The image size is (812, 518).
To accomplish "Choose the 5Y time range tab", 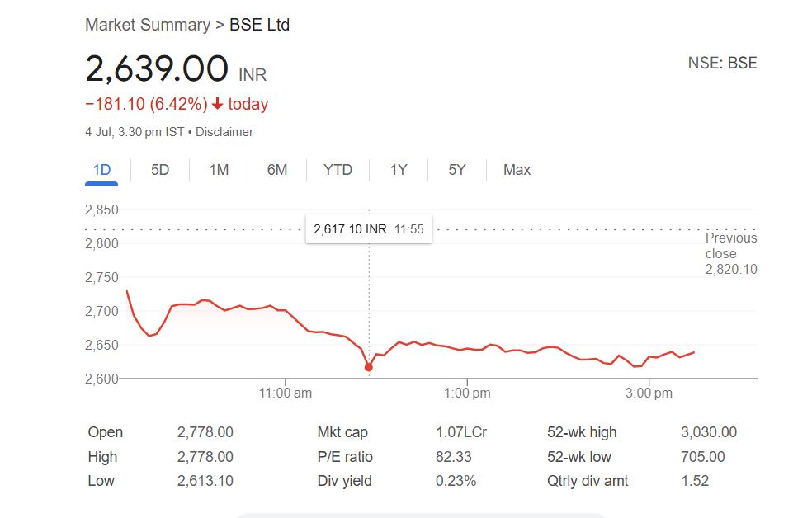I will coord(457,170).
